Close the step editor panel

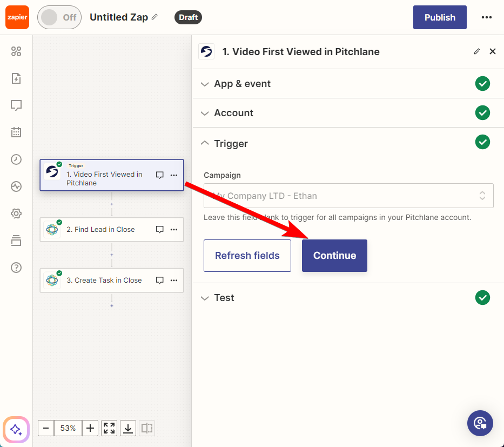click(x=493, y=51)
